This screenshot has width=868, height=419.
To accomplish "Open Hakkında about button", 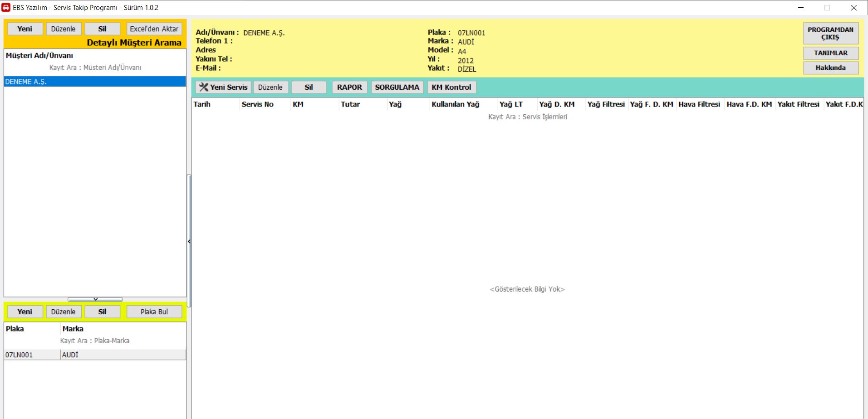I will pyautogui.click(x=830, y=68).
